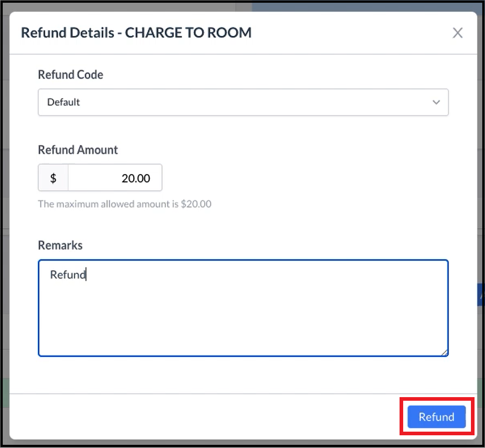Expand the refund code selection list

pyautogui.click(x=243, y=102)
